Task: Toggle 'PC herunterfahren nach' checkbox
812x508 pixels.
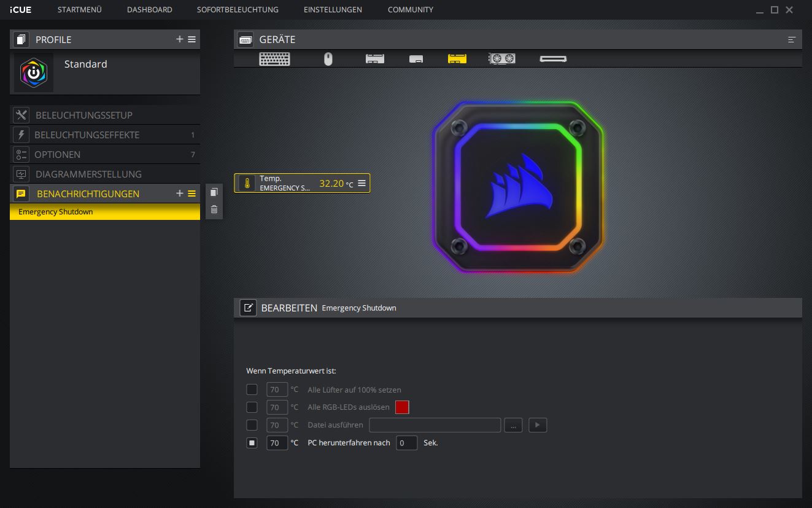Action: 252,442
